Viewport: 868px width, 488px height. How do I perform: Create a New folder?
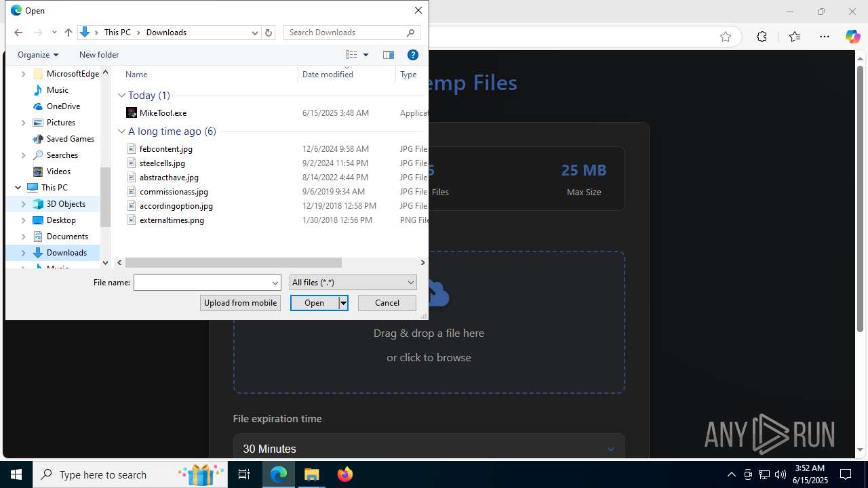click(99, 55)
